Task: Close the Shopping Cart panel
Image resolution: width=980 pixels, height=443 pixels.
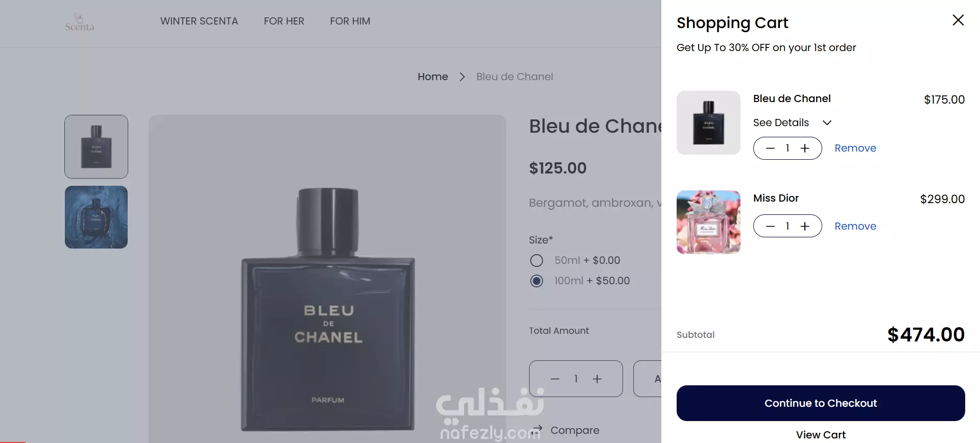Action: [x=958, y=20]
